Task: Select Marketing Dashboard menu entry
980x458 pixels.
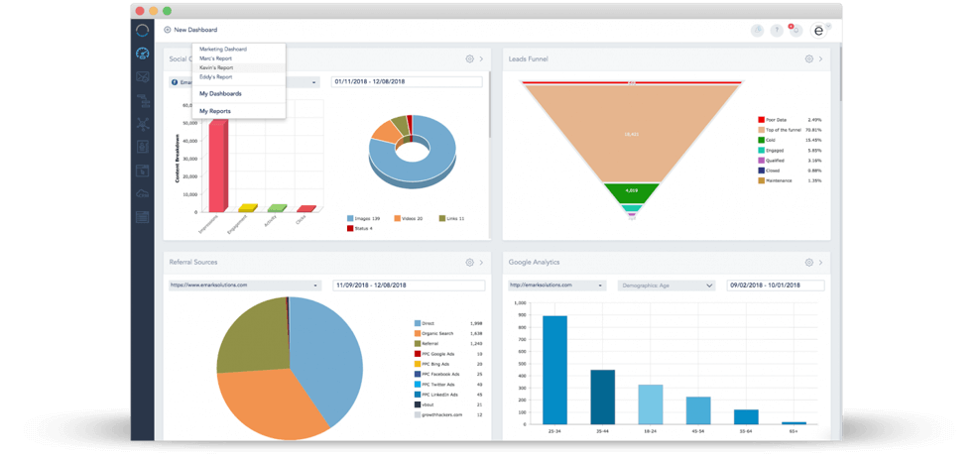Action: [x=222, y=49]
